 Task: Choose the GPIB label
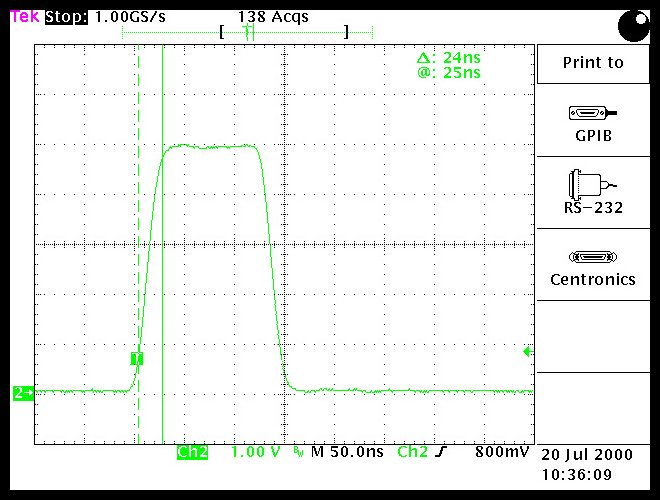[x=593, y=136]
